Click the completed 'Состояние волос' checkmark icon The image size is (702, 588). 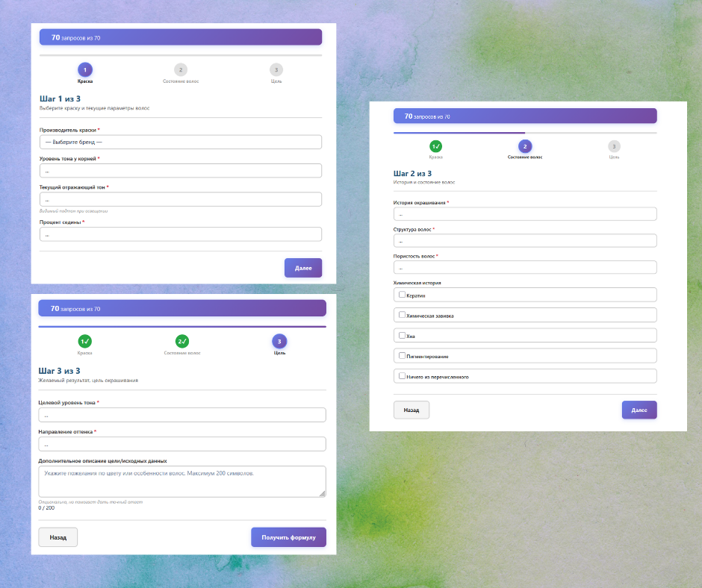(x=181, y=341)
